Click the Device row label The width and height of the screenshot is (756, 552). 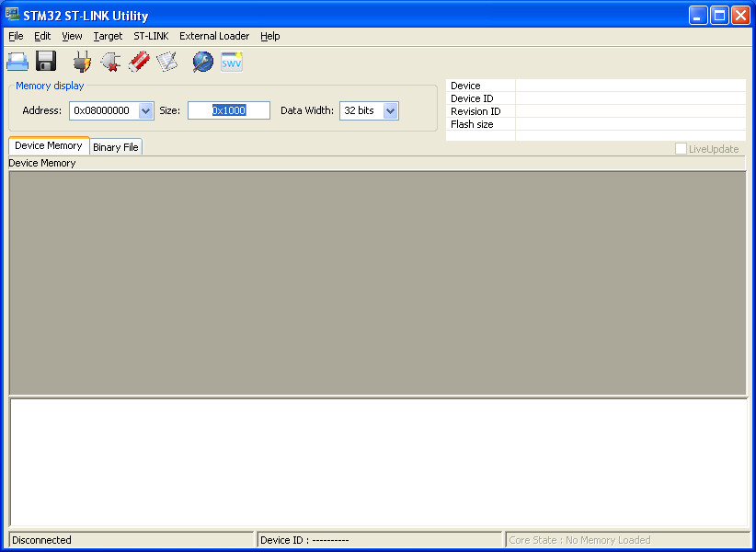point(465,86)
